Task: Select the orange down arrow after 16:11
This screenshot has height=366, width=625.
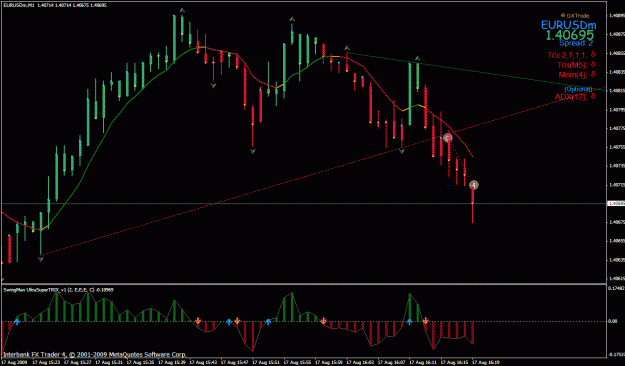Action: pyautogui.click(x=425, y=321)
